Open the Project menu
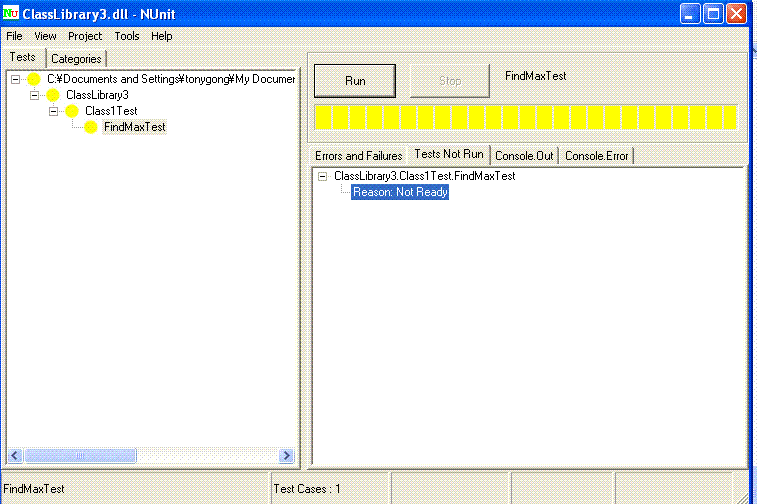Viewport: 757px width, 504px height. pos(85,36)
